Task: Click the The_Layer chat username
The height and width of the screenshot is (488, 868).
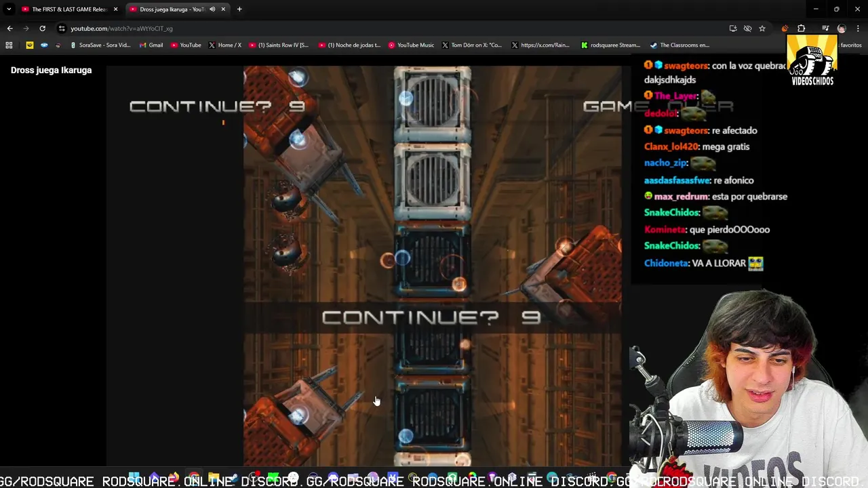Action: pyautogui.click(x=675, y=96)
